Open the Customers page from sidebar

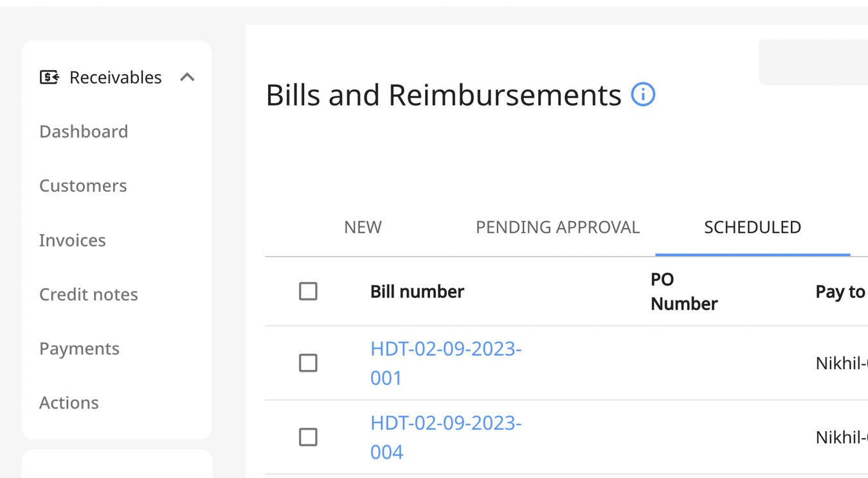(83, 185)
